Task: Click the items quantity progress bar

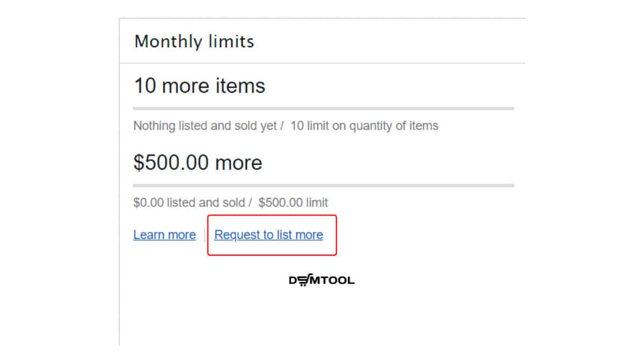Action: [x=324, y=109]
